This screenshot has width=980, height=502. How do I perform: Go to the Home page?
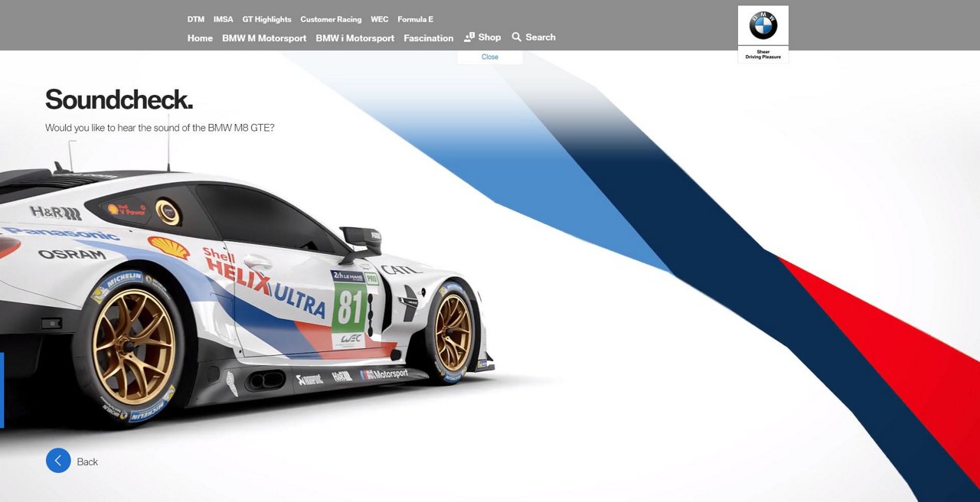click(x=200, y=38)
